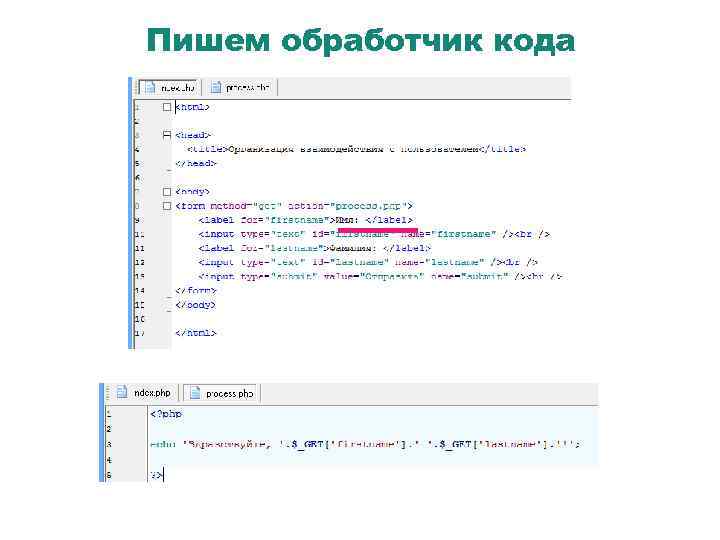Click the <?php opening tag
Screen dimensions: 720x540
166,414
